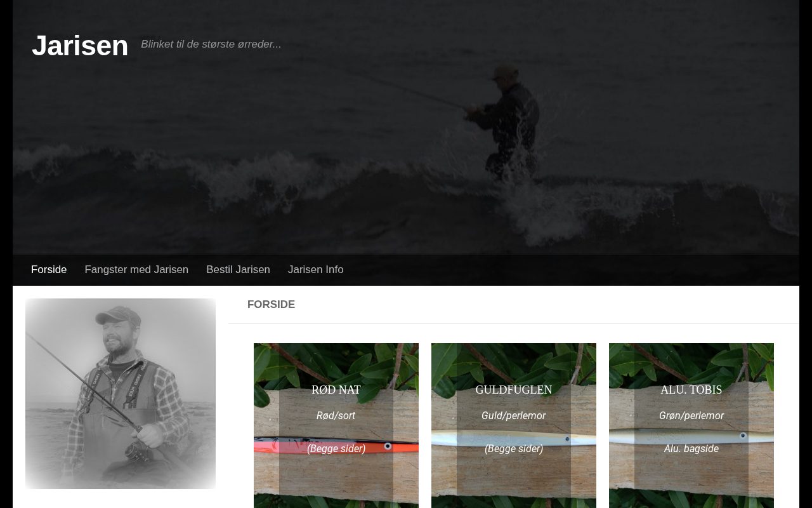This screenshot has height=508, width=812.
Task: Click the Guld/perlemor color description
Action: pos(514,416)
